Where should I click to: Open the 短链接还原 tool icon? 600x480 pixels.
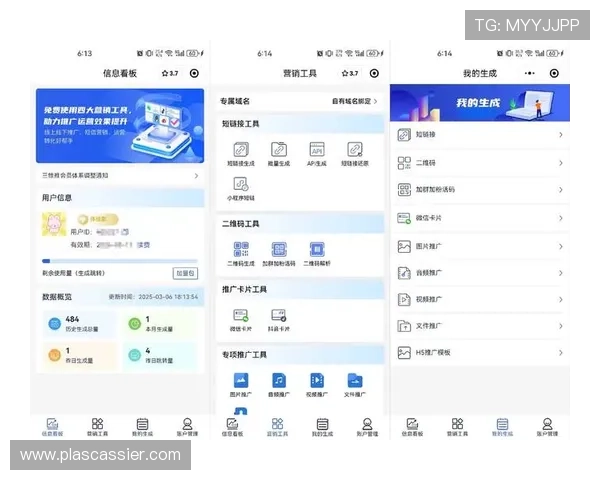(355, 149)
